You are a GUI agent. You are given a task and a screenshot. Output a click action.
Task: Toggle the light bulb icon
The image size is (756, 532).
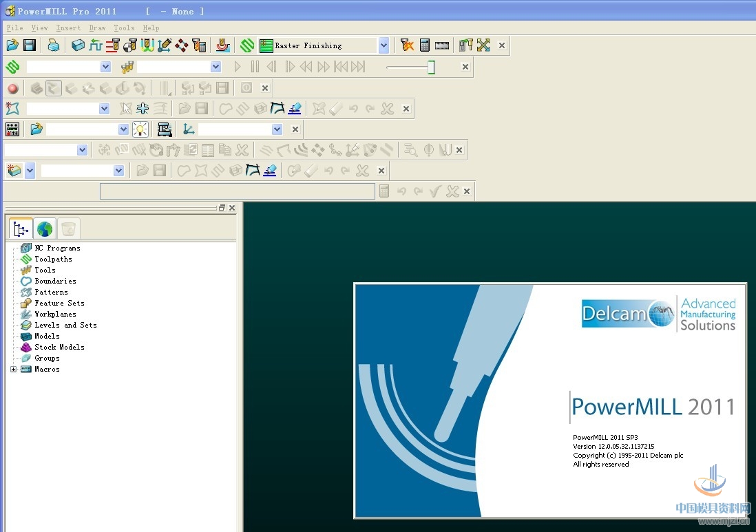[x=140, y=129]
